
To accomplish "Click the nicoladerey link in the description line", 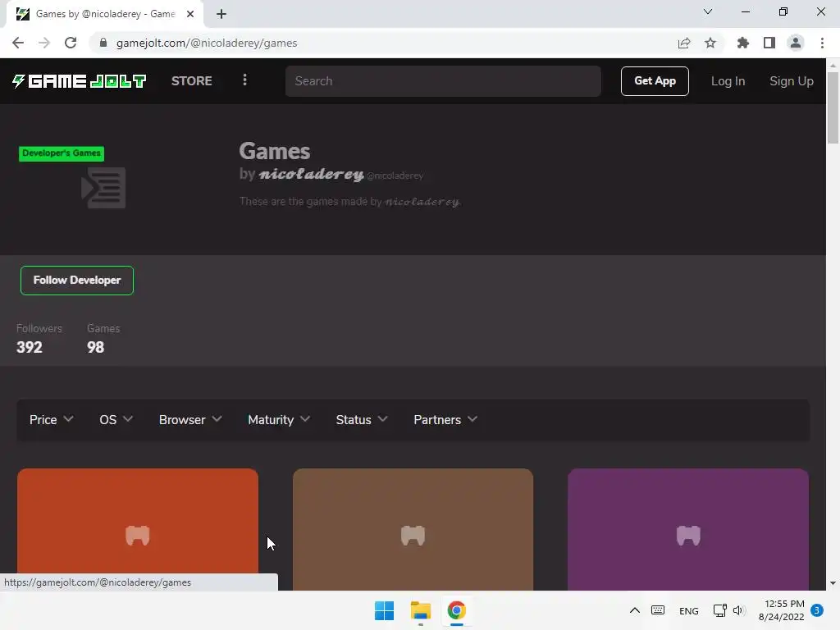I will [x=422, y=202].
